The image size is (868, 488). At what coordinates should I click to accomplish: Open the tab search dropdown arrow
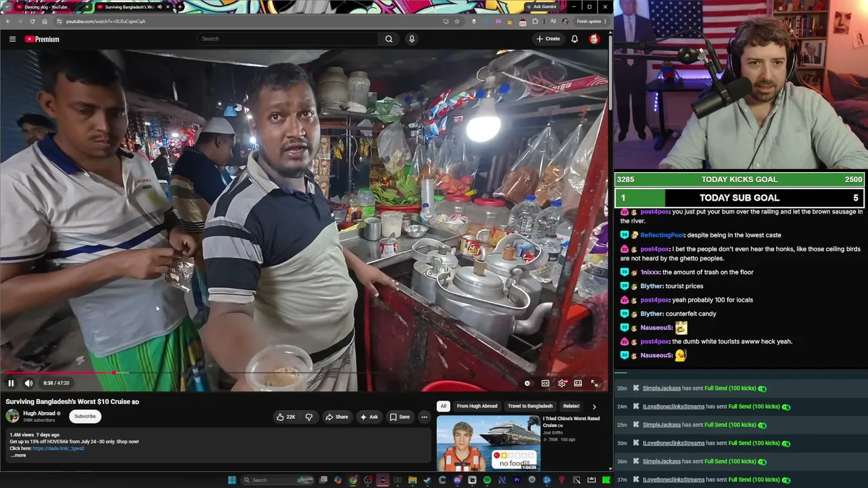7,7
